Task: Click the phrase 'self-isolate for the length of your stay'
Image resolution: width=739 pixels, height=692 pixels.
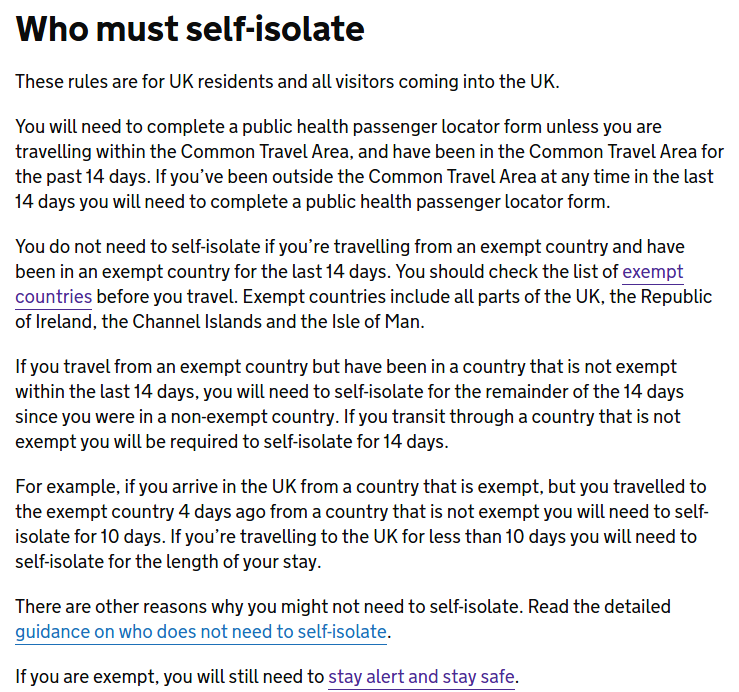Action: coord(166,562)
